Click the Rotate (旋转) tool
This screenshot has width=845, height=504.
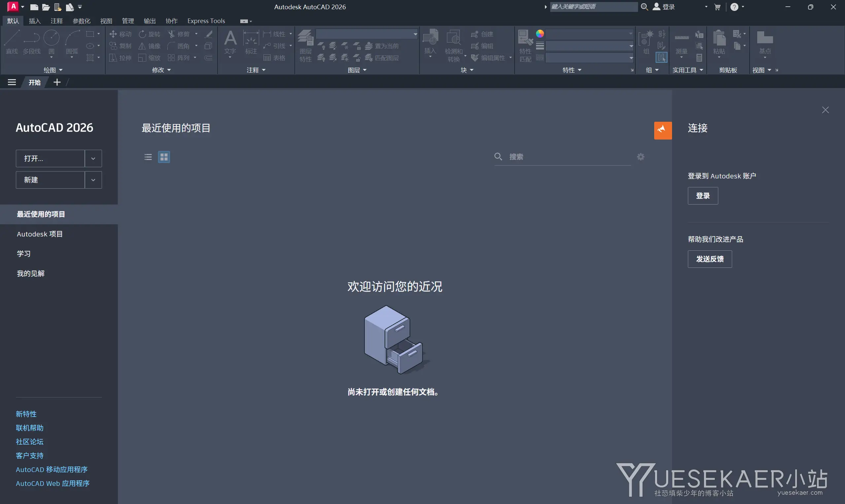(150, 34)
